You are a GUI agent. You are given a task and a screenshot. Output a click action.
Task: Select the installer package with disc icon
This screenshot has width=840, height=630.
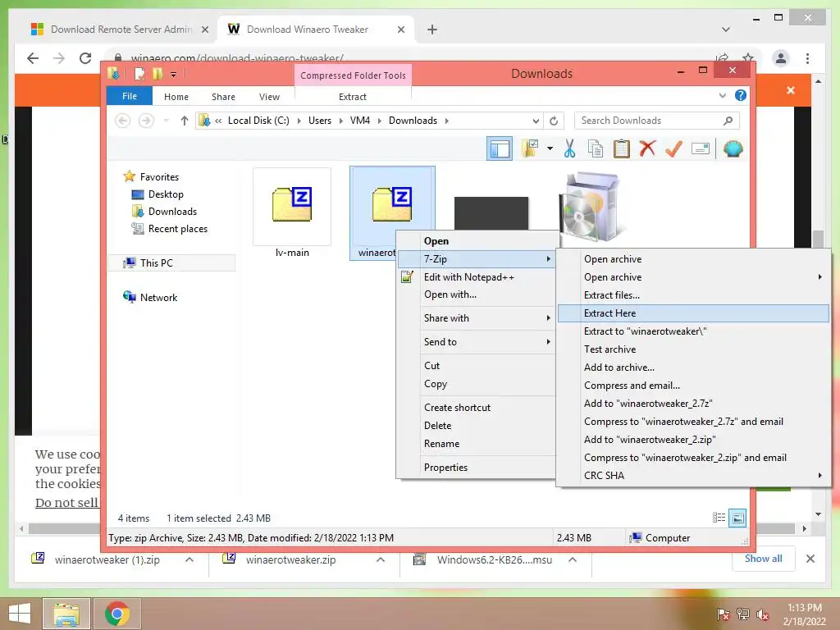[x=589, y=207]
